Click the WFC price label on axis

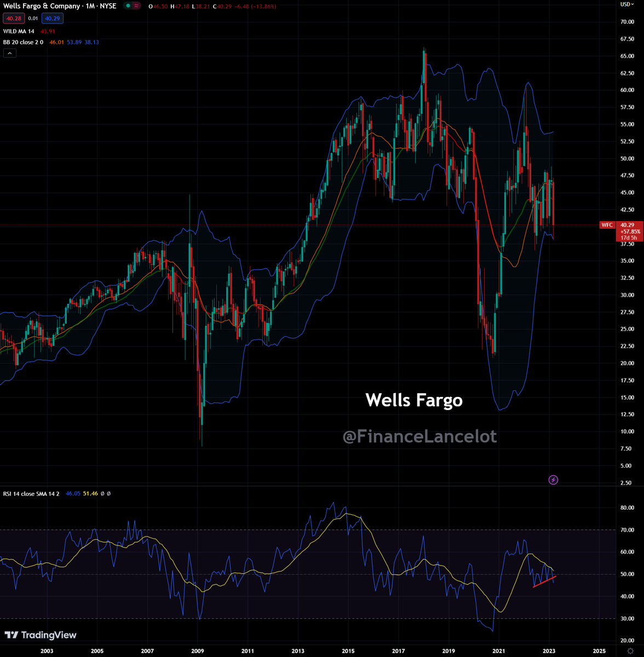607,225
